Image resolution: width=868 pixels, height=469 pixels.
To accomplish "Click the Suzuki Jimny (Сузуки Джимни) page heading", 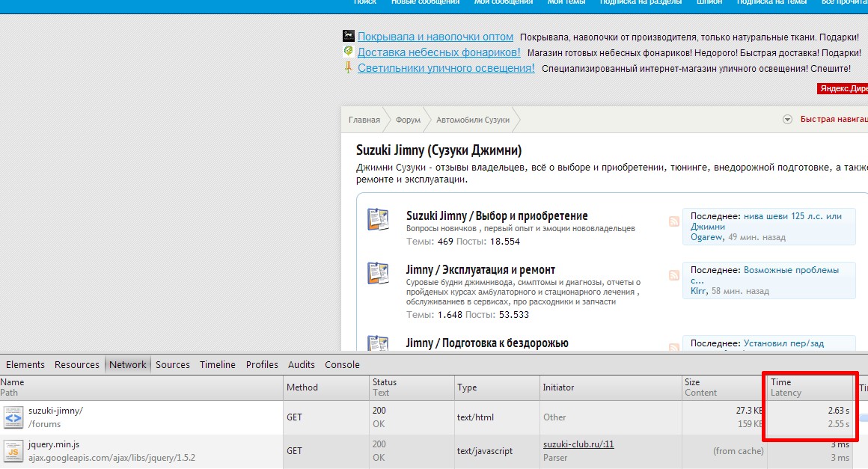I will click(x=439, y=150).
